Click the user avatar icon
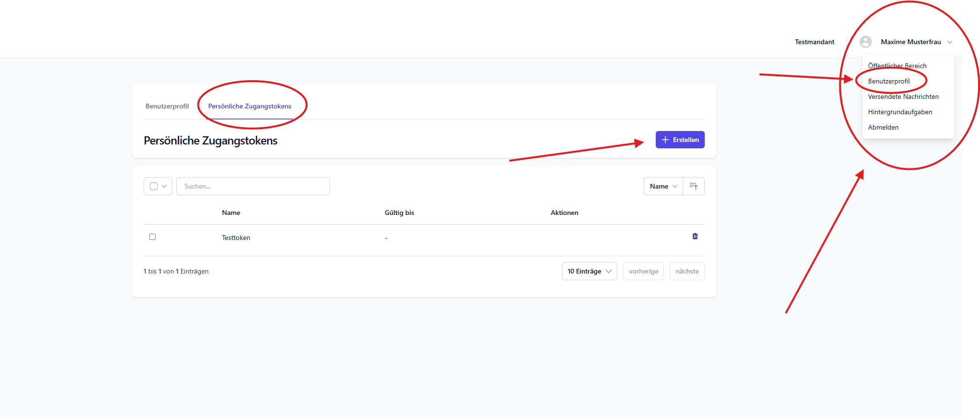 (865, 42)
